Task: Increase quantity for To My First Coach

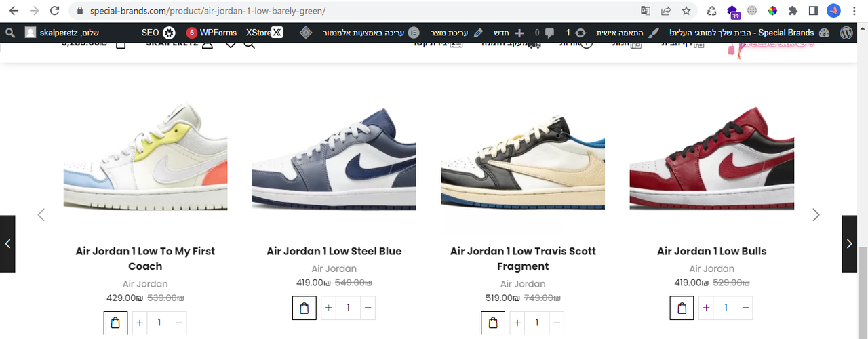Action: point(140,323)
